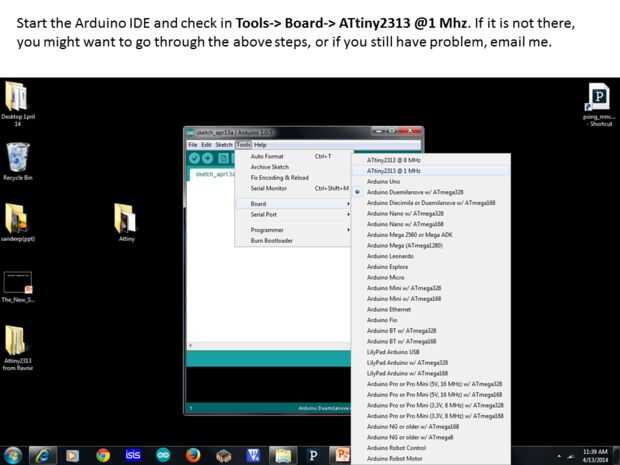This screenshot has width=620, height=465.
Task: Click the Arduino taskbar icon
Action: (163, 456)
